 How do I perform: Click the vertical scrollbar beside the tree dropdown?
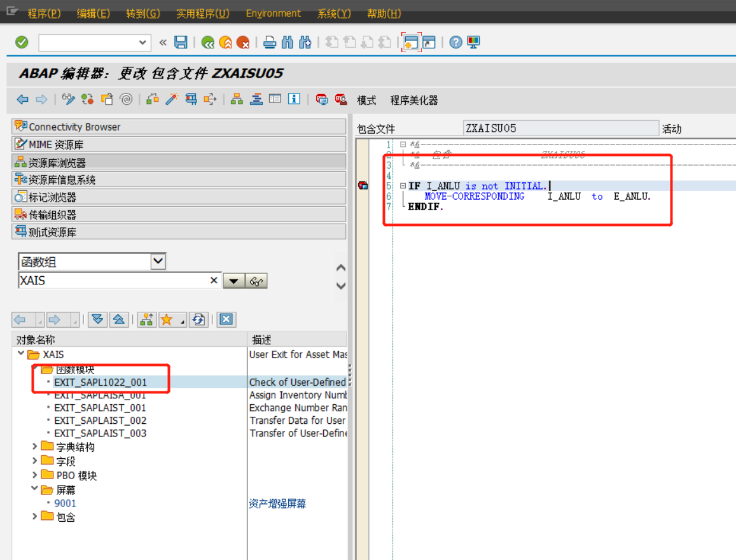point(341,277)
